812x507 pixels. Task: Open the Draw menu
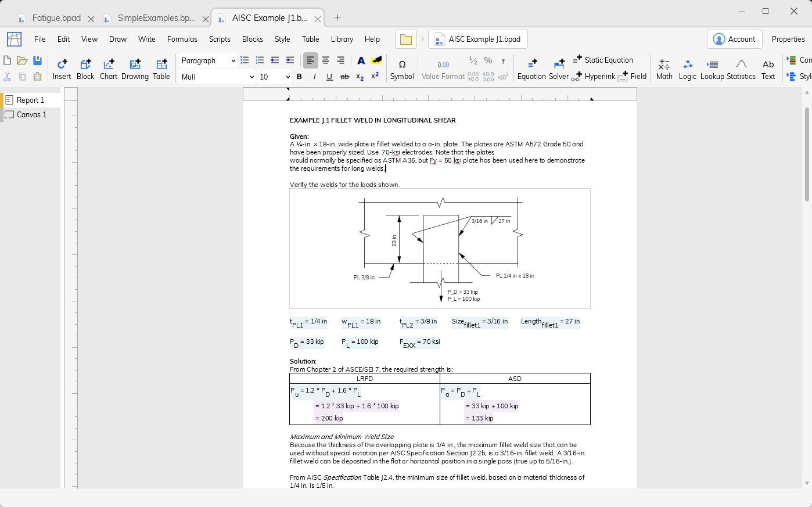pyautogui.click(x=118, y=39)
